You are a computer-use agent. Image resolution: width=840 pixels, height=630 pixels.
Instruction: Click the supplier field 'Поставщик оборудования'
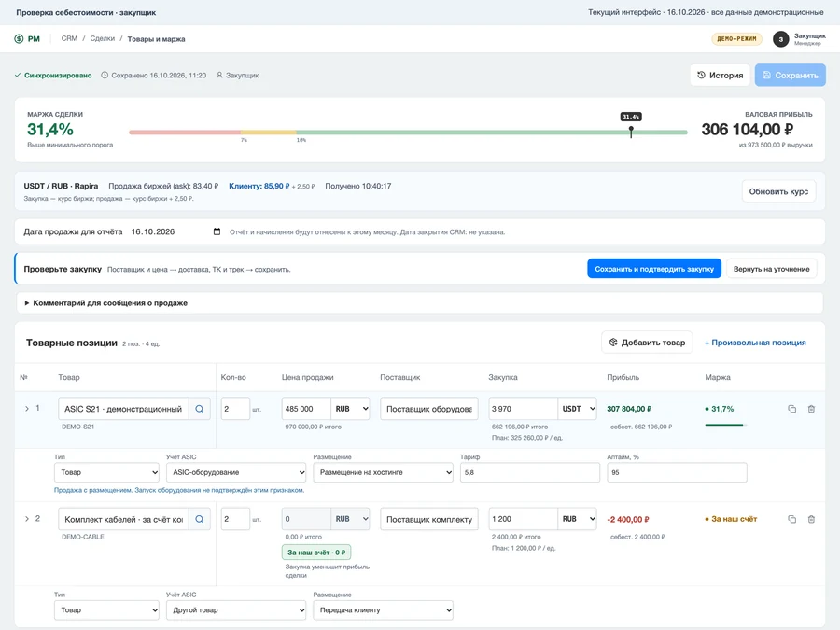coord(429,409)
